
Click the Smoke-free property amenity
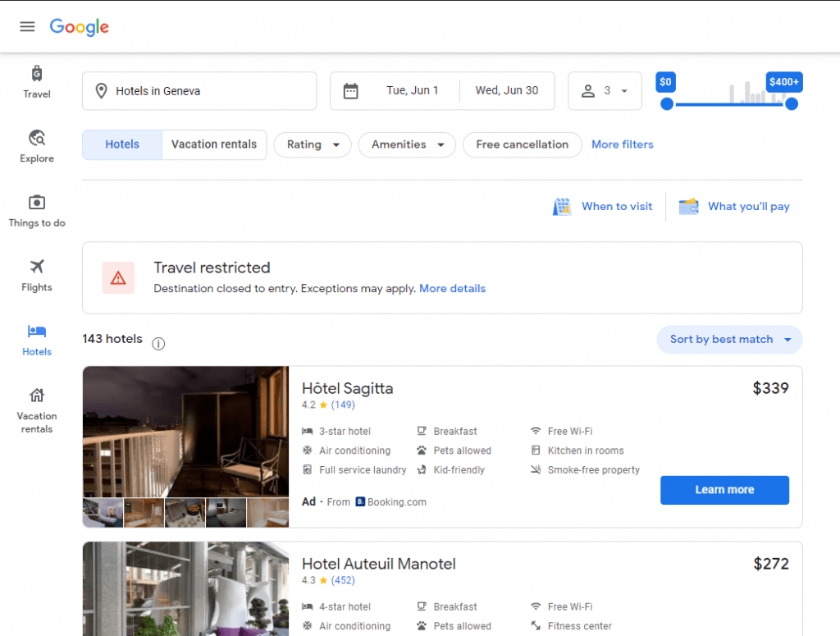pos(585,470)
